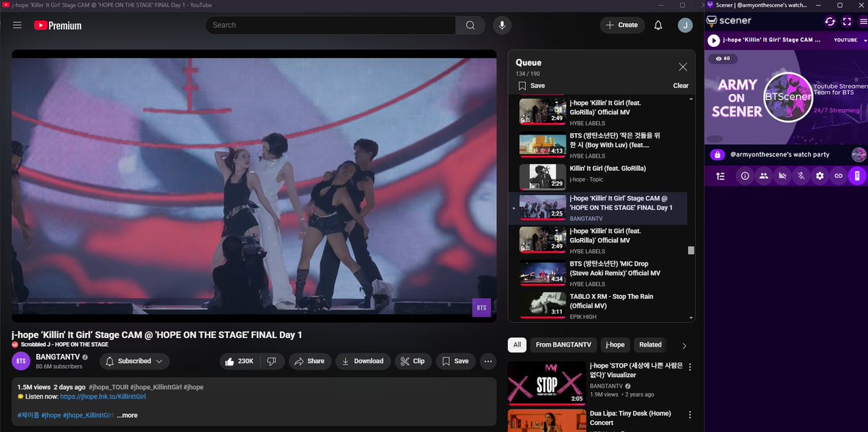Expand the description with ...more
Image resolution: width=868 pixels, height=432 pixels.
coord(127,415)
